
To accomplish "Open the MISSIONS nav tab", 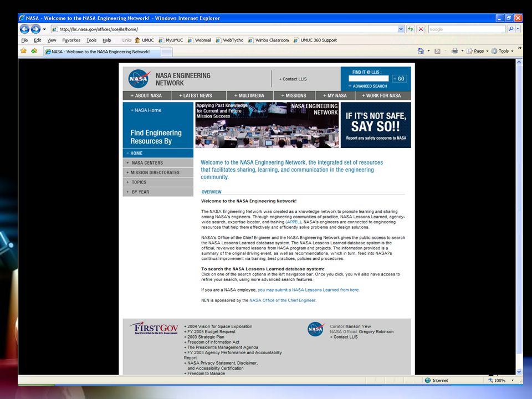I will point(294,96).
